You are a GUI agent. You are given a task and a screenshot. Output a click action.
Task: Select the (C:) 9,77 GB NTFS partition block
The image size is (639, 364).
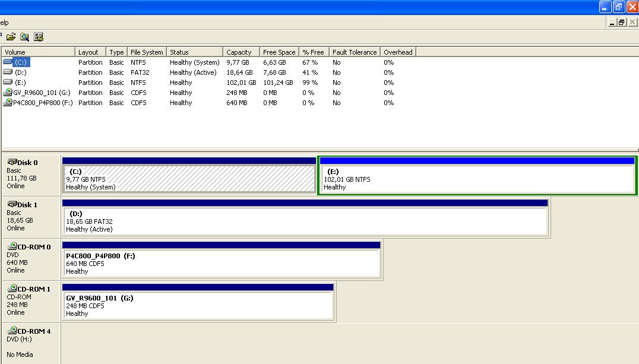coord(189,179)
